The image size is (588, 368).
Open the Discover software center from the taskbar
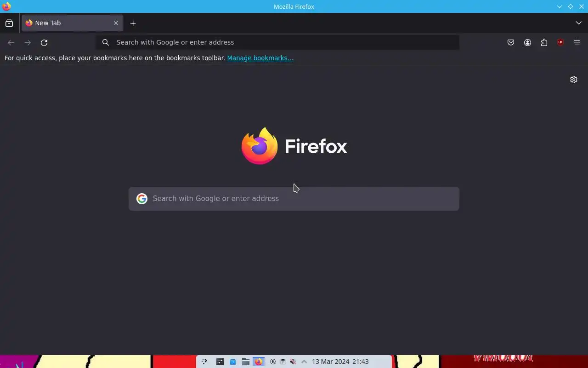(233, 362)
